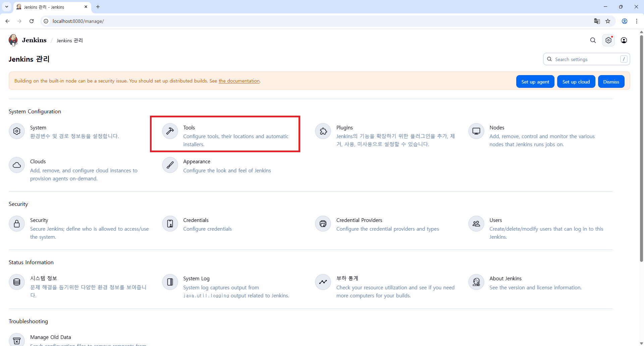This screenshot has height=346, width=644.
Task: Click the Jenkins home title link
Action: (x=34, y=40)
